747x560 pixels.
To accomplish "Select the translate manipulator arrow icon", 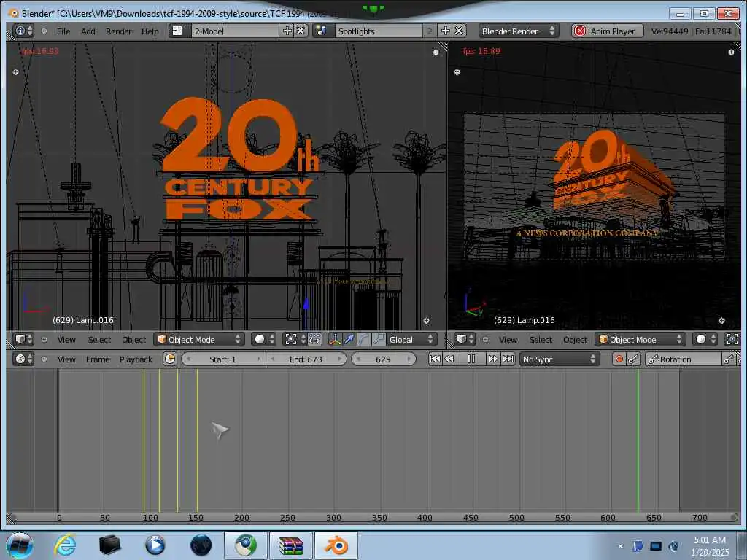I will pos(349,340).
